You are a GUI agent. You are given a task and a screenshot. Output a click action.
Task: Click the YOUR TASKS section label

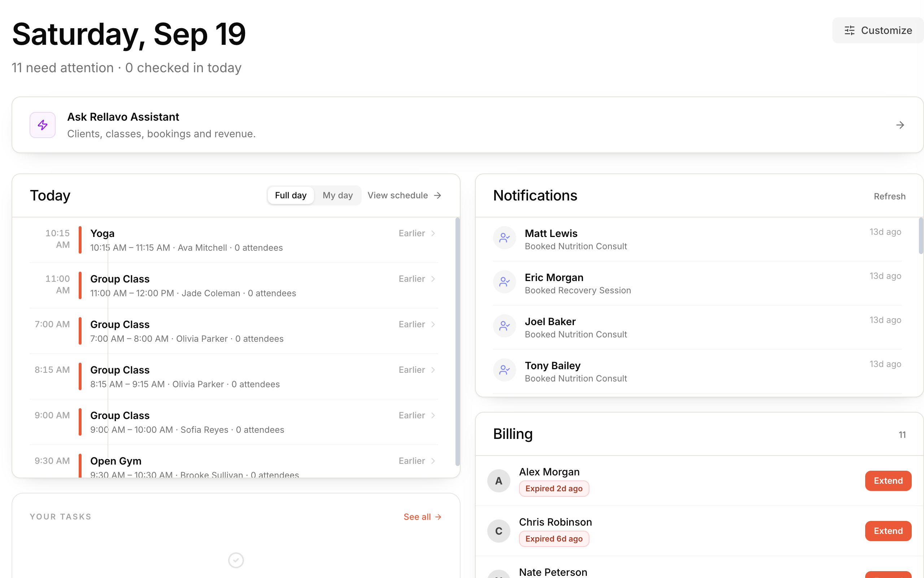60,517
